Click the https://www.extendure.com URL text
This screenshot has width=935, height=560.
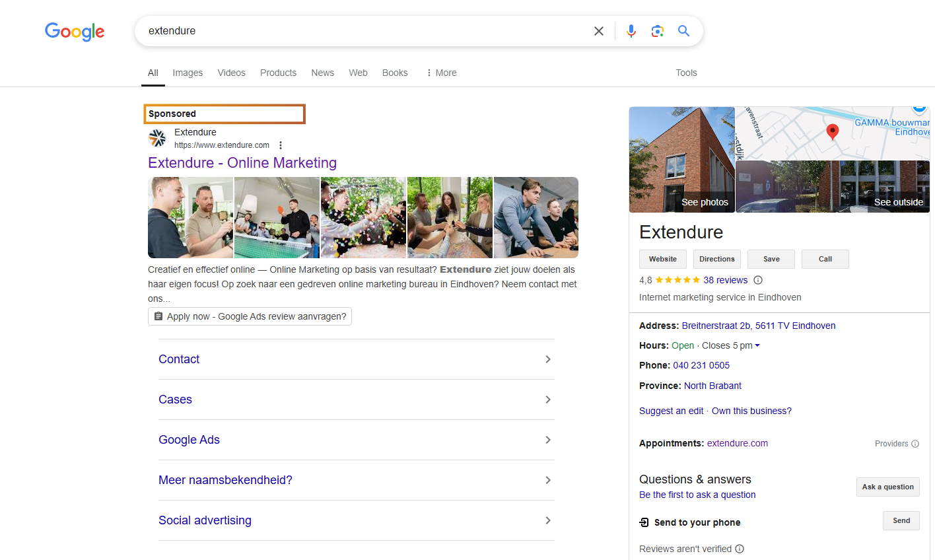[x=222, y=145]
